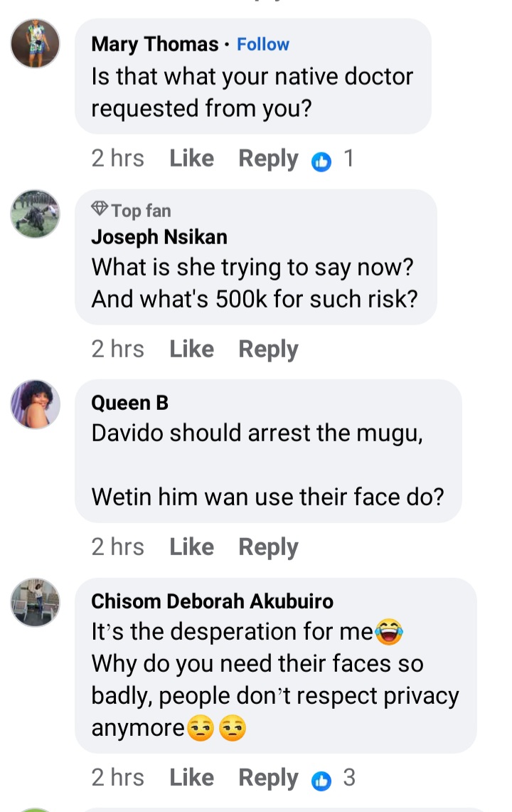Image resolution: width=512 pixels, height=812 pixels.
Task: Open Chisom Deborah Akubuiro's name link
Action: pyautogui.click(x=212, y=601)
